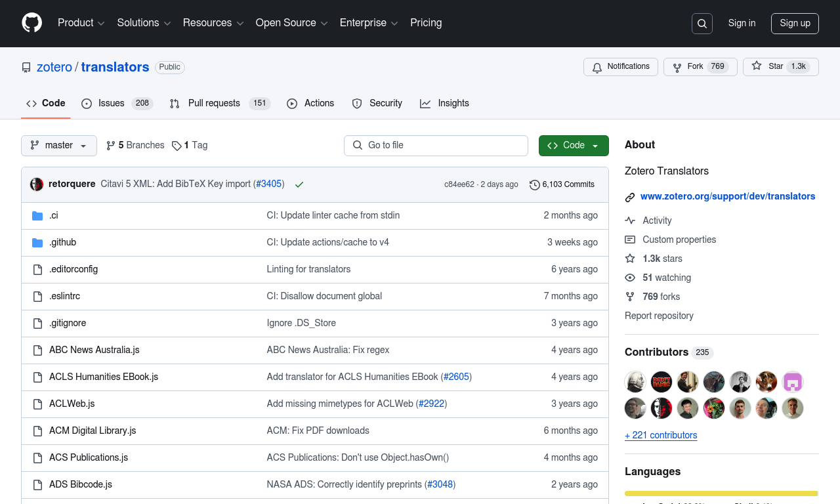Image resolution: width=840 pixels, height=504 pixels.
Task: Click the languages percentage bar
Action: click(722, 493)
